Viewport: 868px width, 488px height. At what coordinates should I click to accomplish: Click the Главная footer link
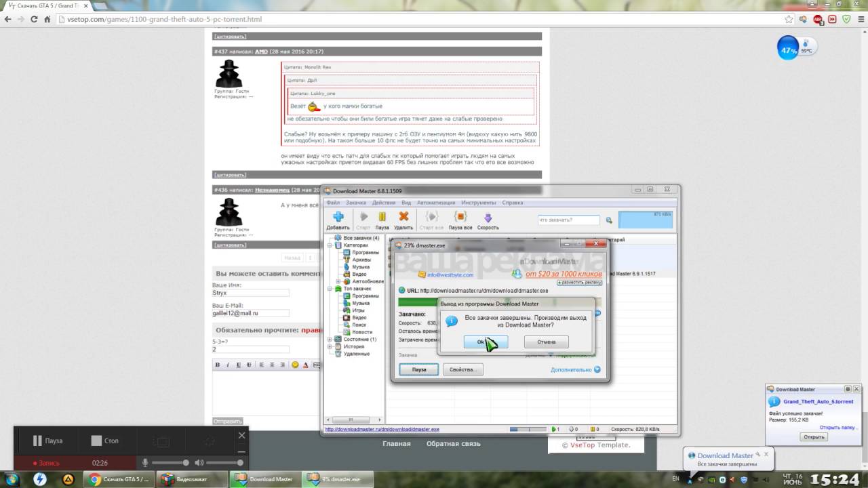(397, 444)
